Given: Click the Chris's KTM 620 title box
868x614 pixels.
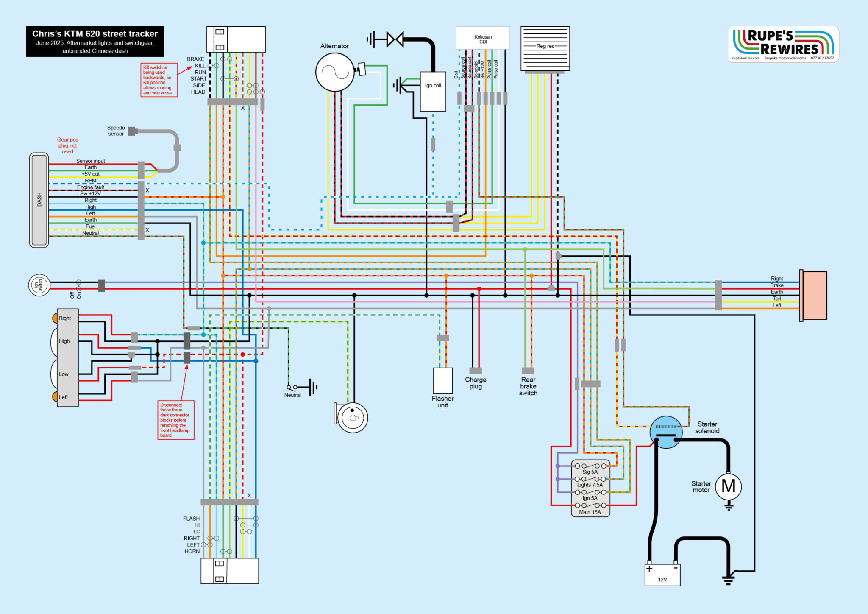Looking at the screenshot, I should coord(95,42).
